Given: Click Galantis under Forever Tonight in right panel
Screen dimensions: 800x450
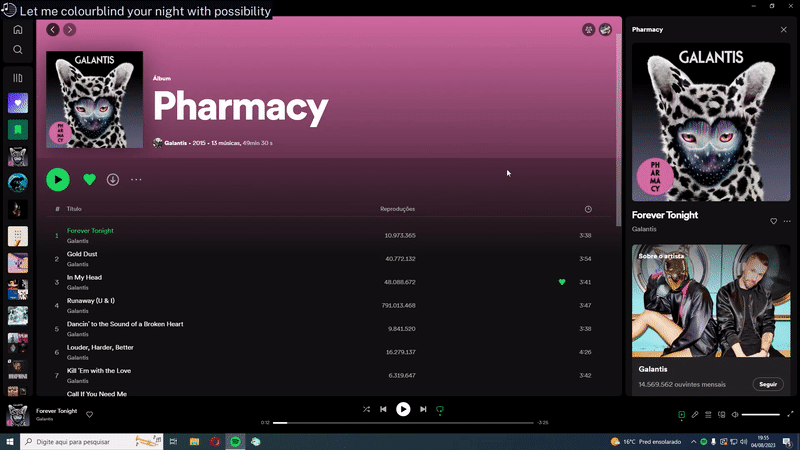Looking at the screenshot, I should [x=644, y=229].
